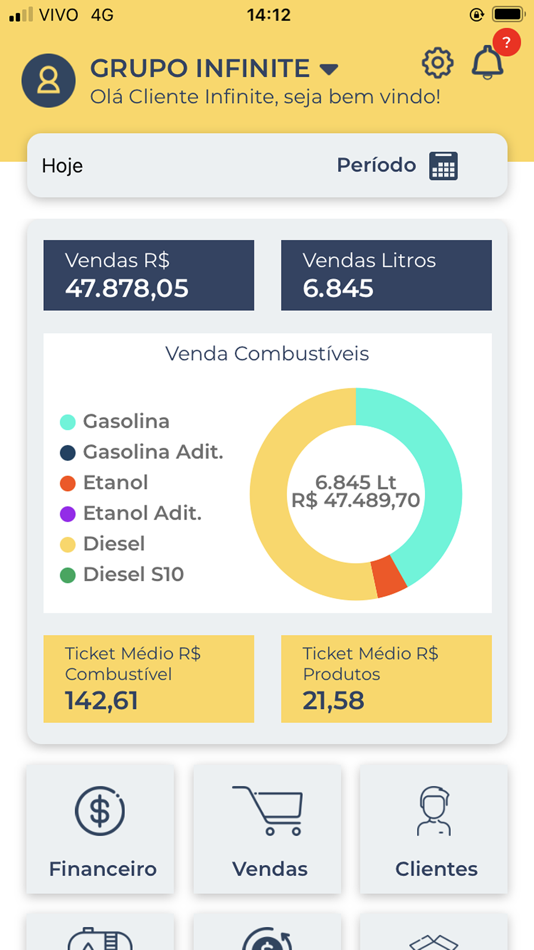Viewport: 534px width, 950px height.
Task: Tap the rotation lock status icon
Action: (476, 15)
